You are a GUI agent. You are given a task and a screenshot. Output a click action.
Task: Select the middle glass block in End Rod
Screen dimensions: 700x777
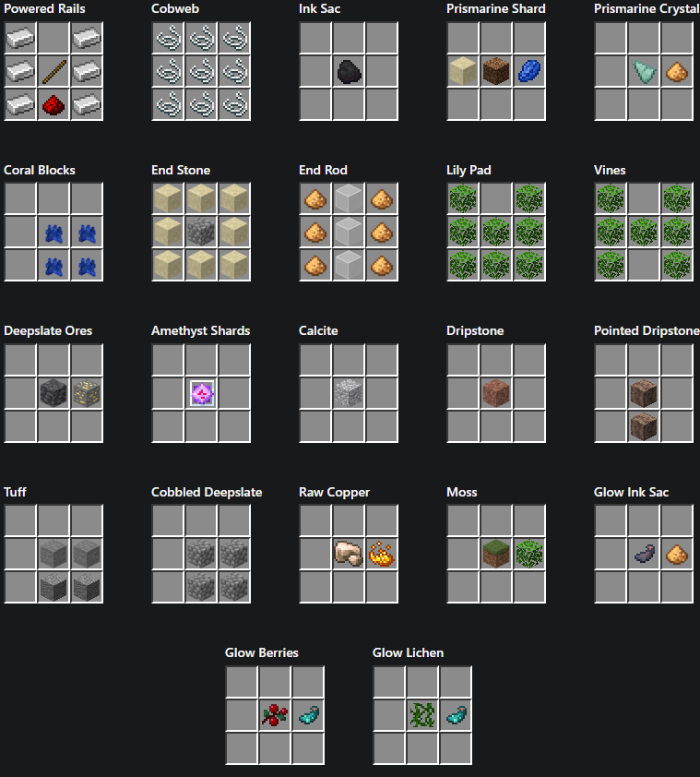point(349,233)
